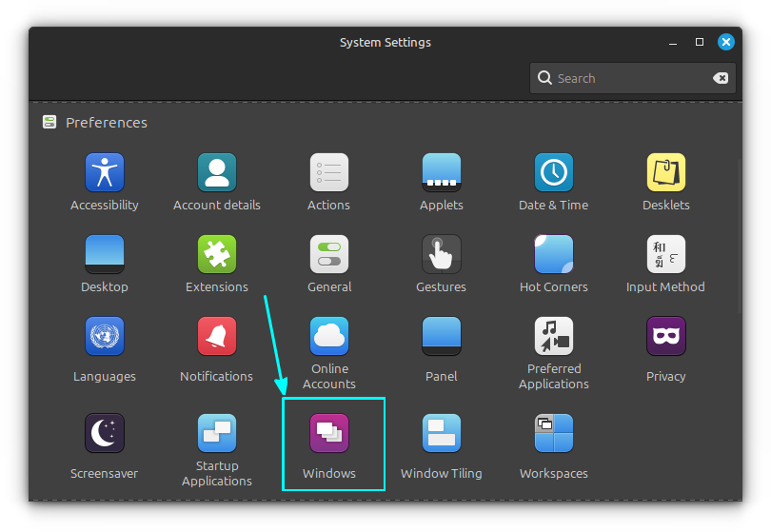Maximize the System Settings window
771x532 pixels.
pos(700,42)
